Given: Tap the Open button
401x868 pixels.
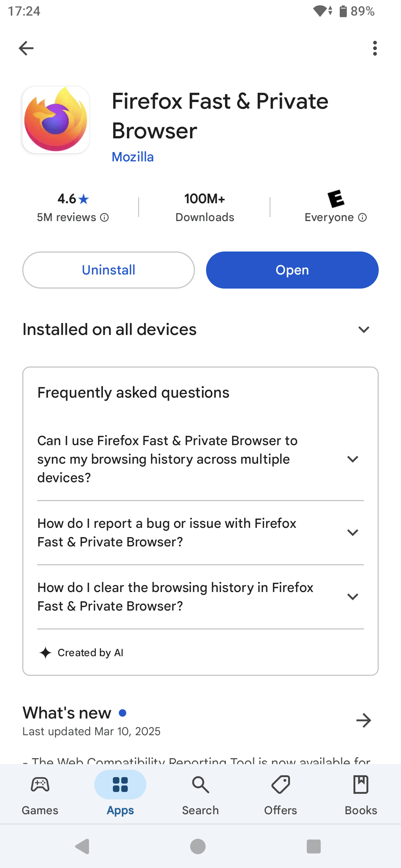Looking at the screenshot, I should pos(292,270).
